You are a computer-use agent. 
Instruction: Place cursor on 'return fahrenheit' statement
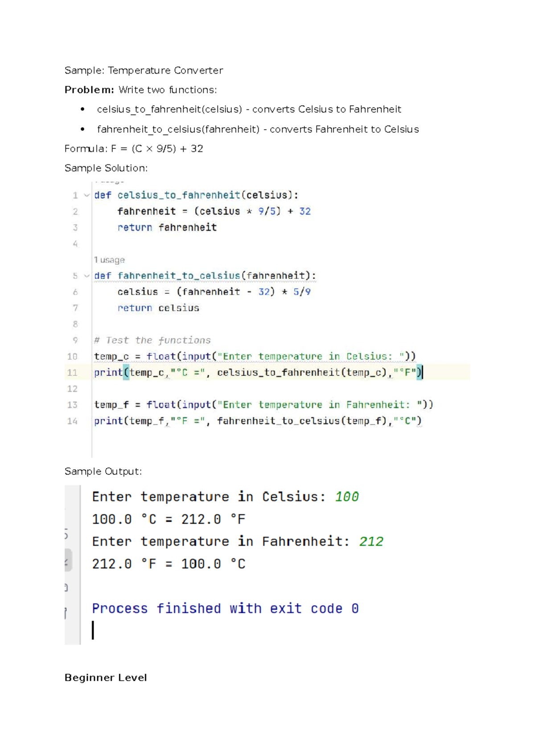[x=167, y=227]
